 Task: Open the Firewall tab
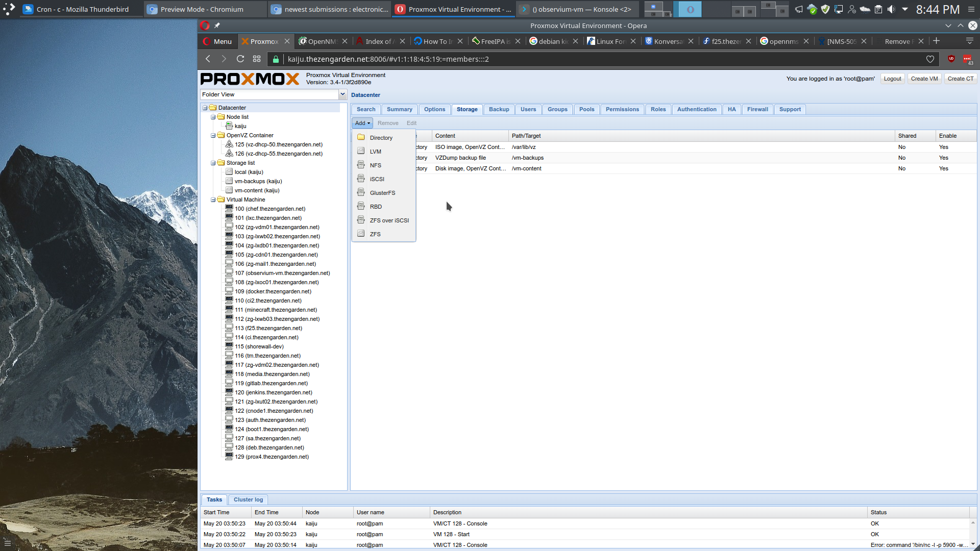(x=757, y=109)
